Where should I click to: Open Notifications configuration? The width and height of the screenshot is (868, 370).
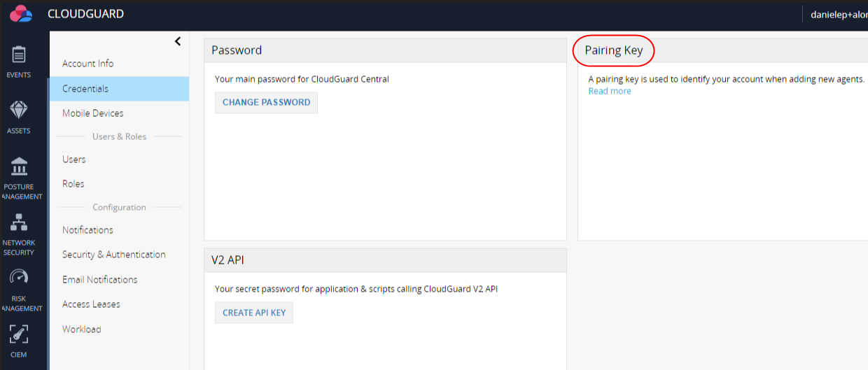point(87,230)
